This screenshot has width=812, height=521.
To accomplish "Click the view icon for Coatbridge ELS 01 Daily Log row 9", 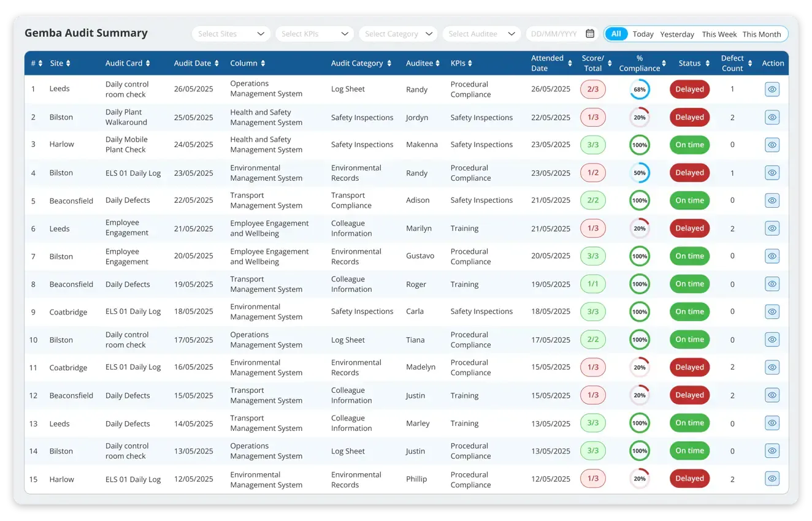I will pyautogui.click(x=772, y=311).
